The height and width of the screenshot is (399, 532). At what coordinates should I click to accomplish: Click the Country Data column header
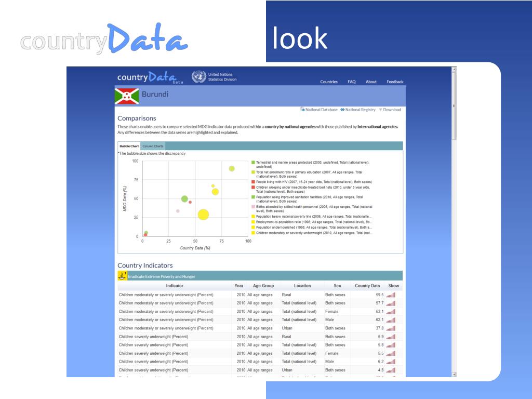click(367, 286)
